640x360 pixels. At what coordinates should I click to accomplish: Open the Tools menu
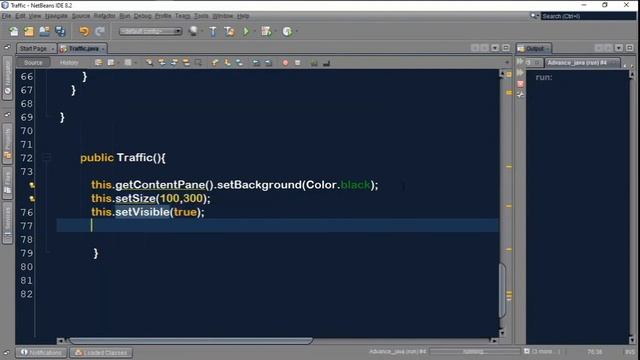pos(201,16)
